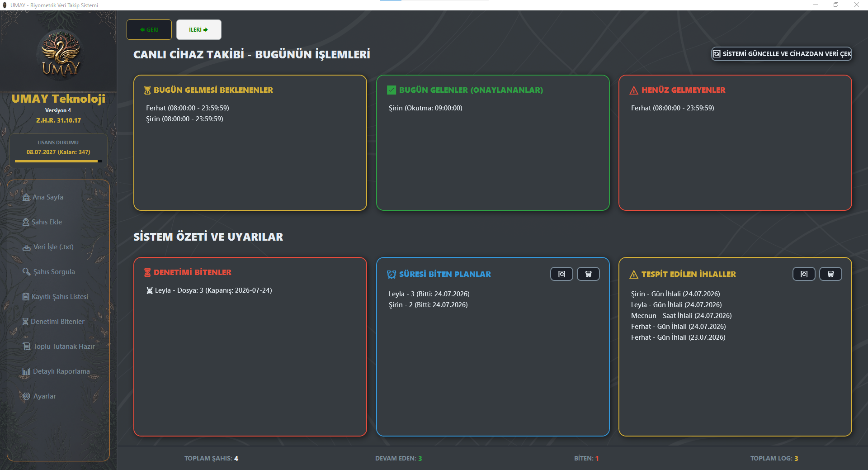
Task: Select Ferhat - Gün İhlali (23.07.2026)
Action: point(678,337)
